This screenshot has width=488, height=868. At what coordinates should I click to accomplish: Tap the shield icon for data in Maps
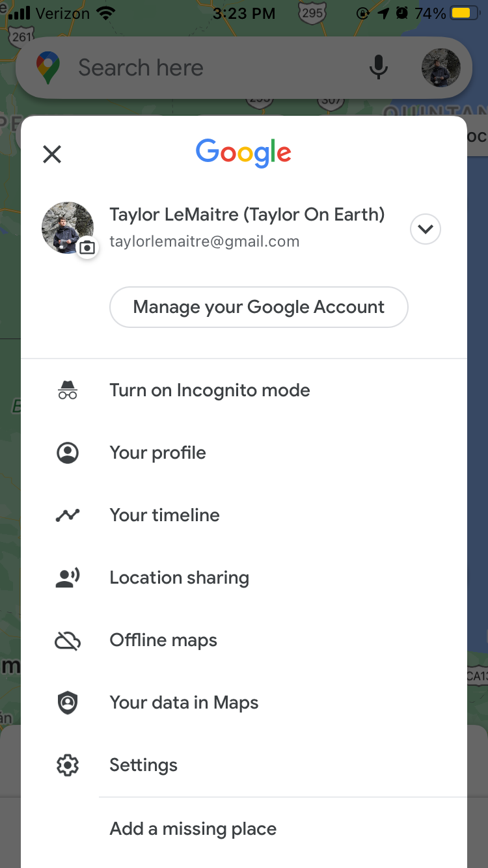pos(68,703)
